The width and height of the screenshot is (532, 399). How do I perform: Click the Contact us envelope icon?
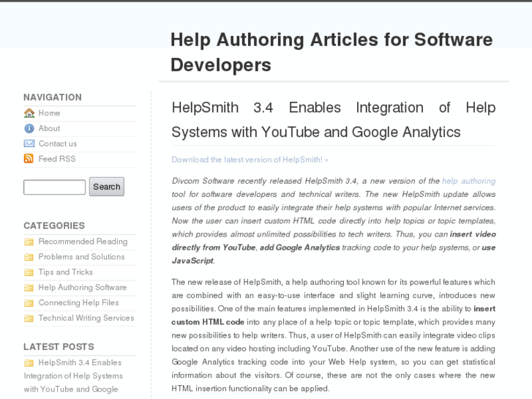(x=29, y=143)
